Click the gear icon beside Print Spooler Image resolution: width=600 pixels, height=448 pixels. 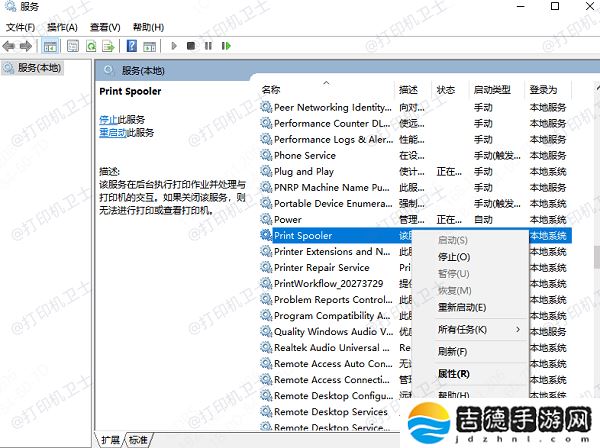(x=266, y=235)
